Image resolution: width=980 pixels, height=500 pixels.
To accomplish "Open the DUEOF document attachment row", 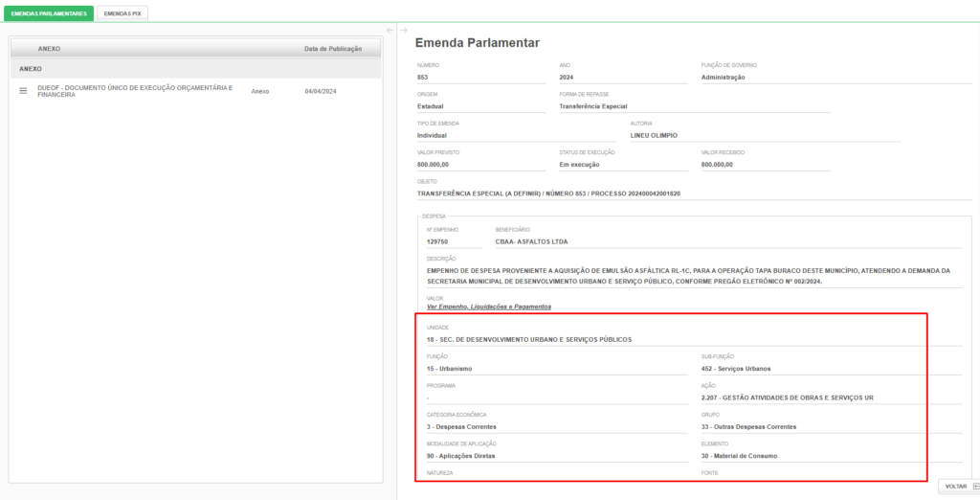I will [x=135, y=91].
